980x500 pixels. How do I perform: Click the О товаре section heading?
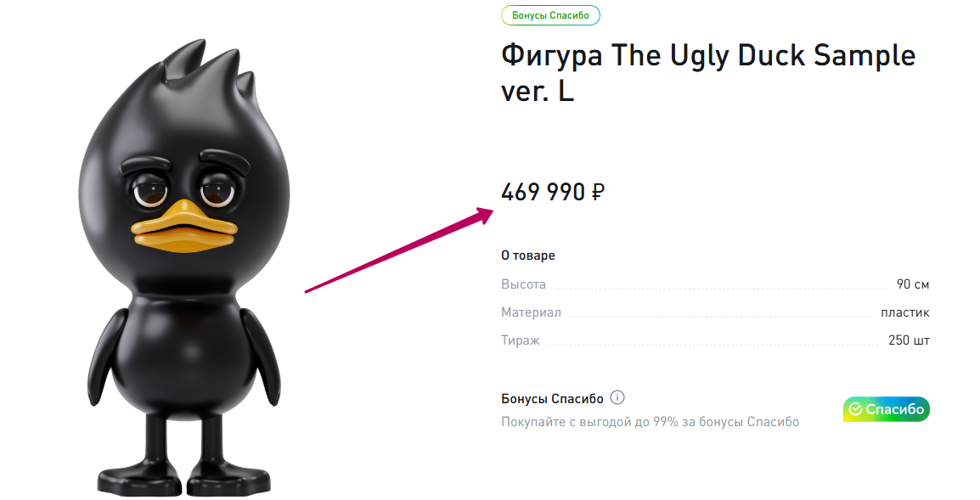(x=528, y=255)
